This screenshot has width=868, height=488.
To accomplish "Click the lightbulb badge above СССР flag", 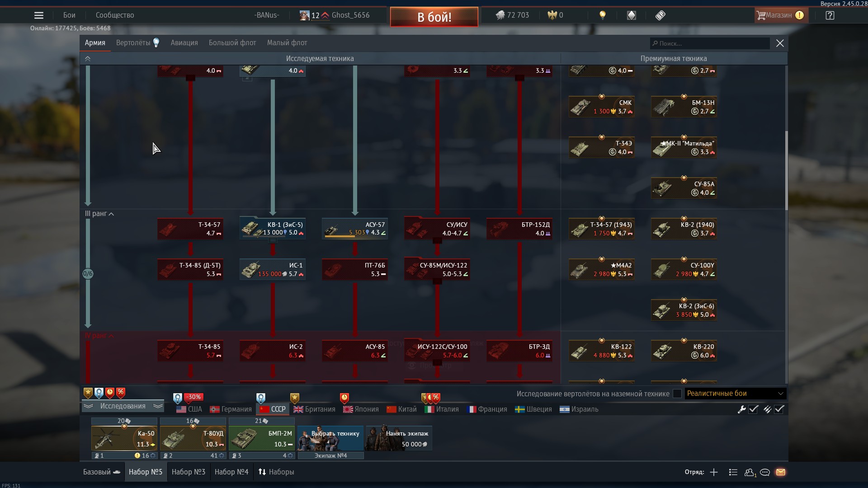I will click(x=261, y=398).
